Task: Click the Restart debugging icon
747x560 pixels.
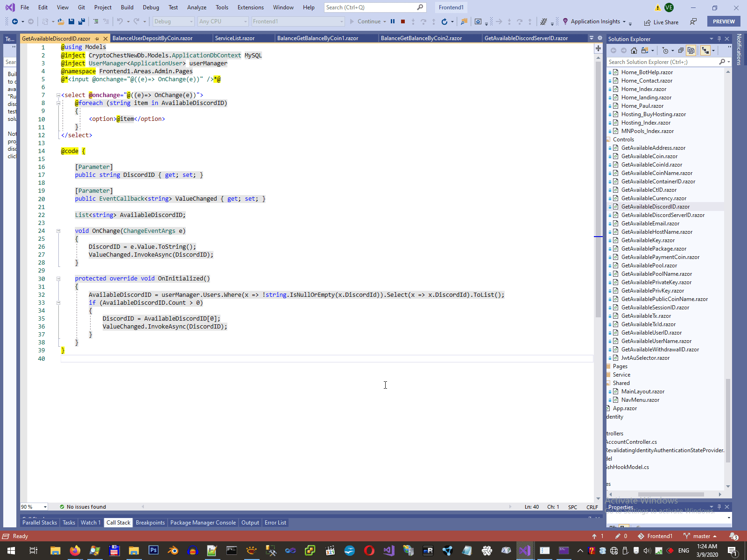Action: pyautogui.click(x=444, y=21)
